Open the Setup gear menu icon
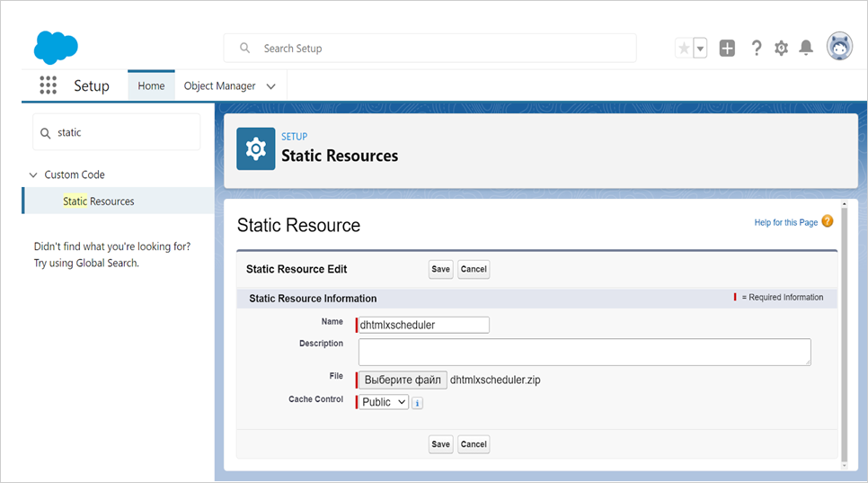The width and height of the screenshot is (868, 483). click(781, 49)
